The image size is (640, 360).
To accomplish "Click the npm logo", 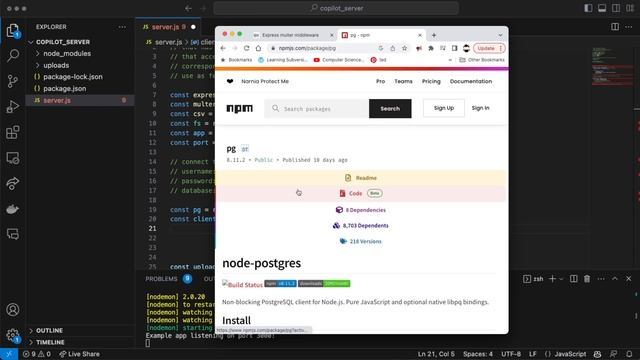I will pos(240,109).
